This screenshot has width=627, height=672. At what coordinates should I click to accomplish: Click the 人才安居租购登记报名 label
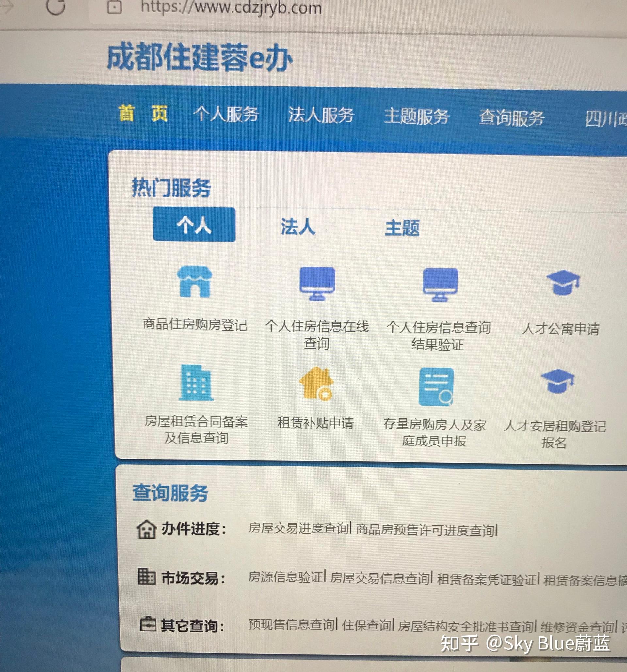pyautogui.click(x=555, y=434)
